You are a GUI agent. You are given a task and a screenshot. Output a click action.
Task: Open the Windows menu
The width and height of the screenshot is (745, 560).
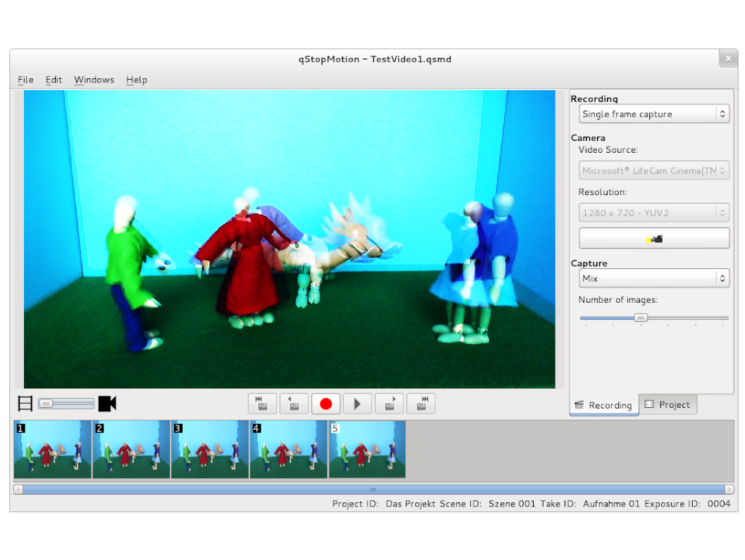tap(94, 80)
